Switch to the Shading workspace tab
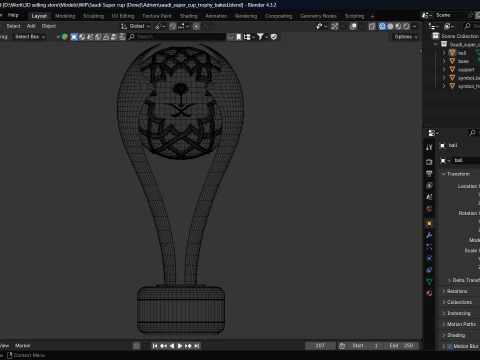Screen dimensions: 480x360 [x=189, y=16]
